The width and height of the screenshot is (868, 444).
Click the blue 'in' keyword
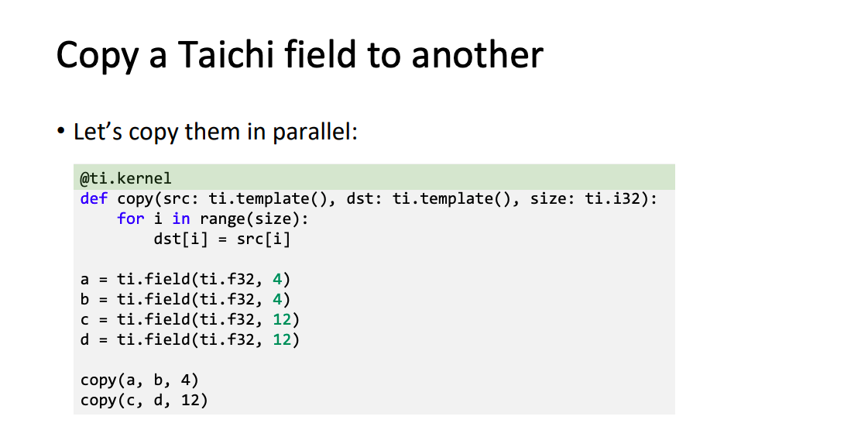click(x=181, y=219)
